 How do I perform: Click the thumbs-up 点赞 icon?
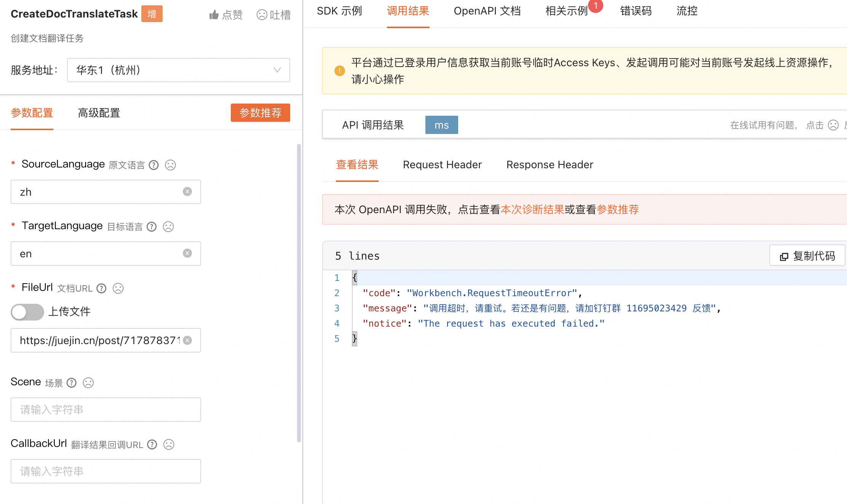click(x=214, y=15)
